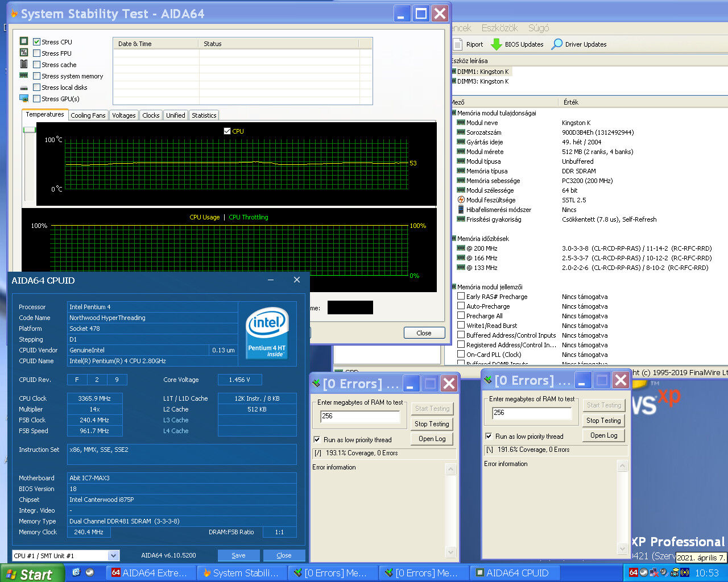Click the RAM icon beside Stress system memory
The height and width of the screenshot is (582, 728).
pyautogui.click(x=24, y=75)
